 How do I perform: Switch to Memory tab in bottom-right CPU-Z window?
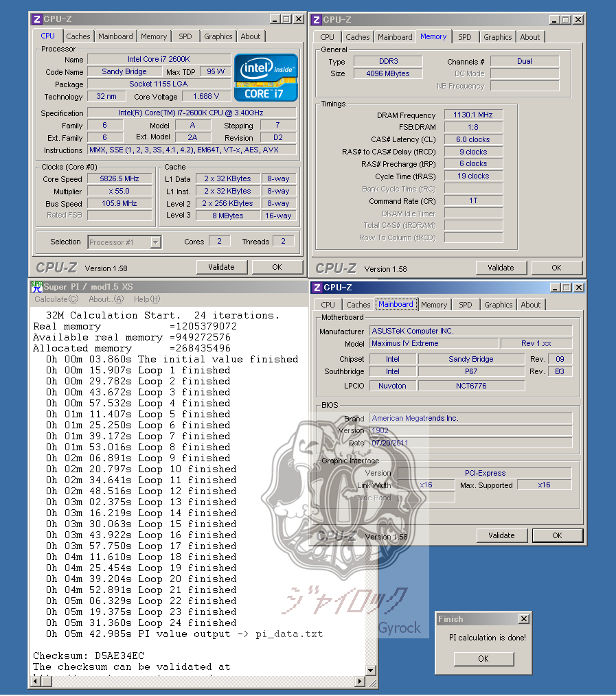pyautogui.click(x=434, y=305)
